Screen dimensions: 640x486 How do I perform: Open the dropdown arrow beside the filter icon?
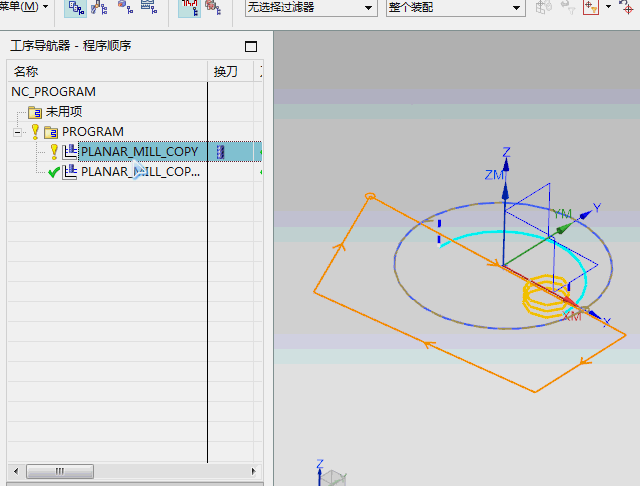coord(609,7)
